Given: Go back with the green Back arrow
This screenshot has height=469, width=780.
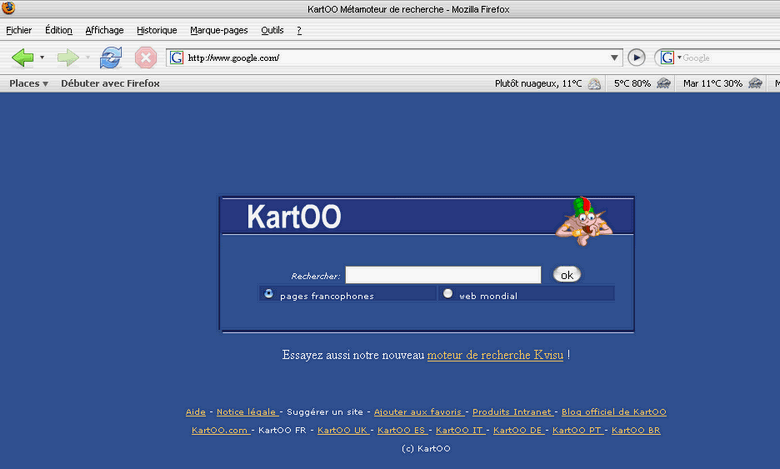Looking at the screenshot, I should point(23,58).
